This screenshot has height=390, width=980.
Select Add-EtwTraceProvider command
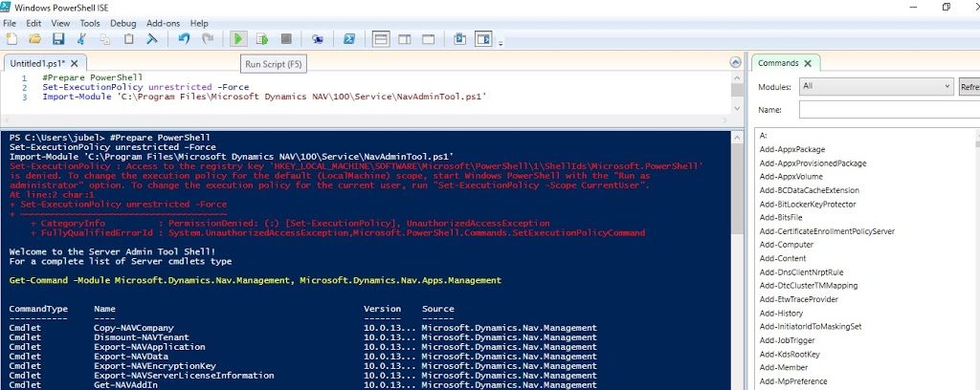[x=799, y=299]
